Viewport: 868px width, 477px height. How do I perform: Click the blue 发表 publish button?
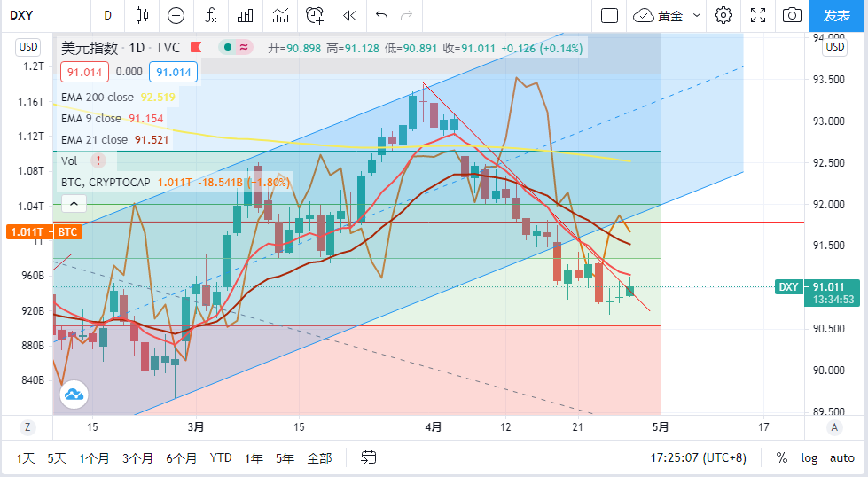coord(837,15)
